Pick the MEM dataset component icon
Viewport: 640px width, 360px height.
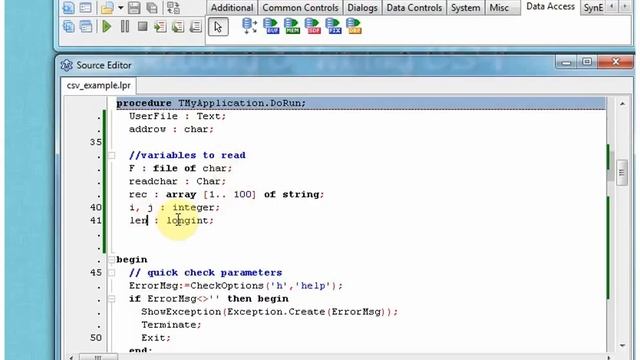click(292, 26)
